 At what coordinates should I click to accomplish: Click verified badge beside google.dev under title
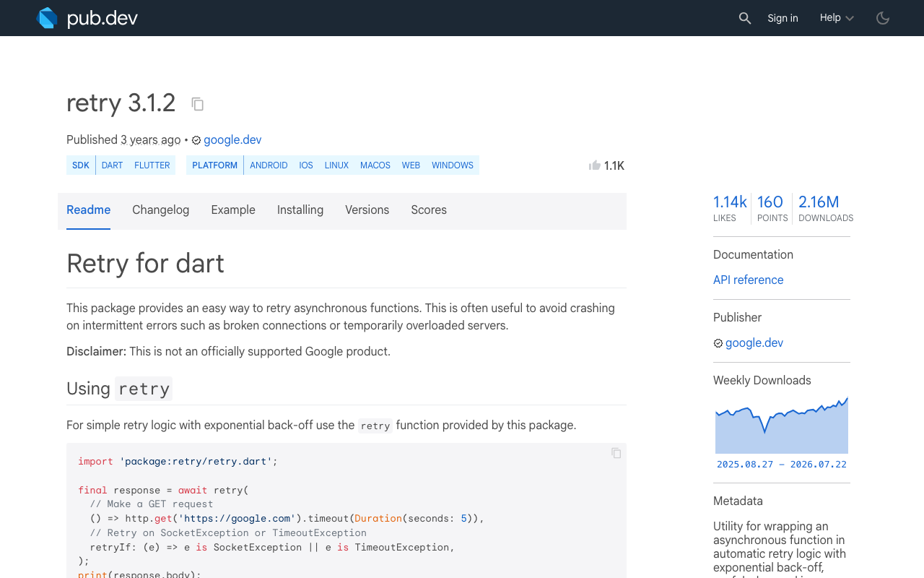[196, 140]
